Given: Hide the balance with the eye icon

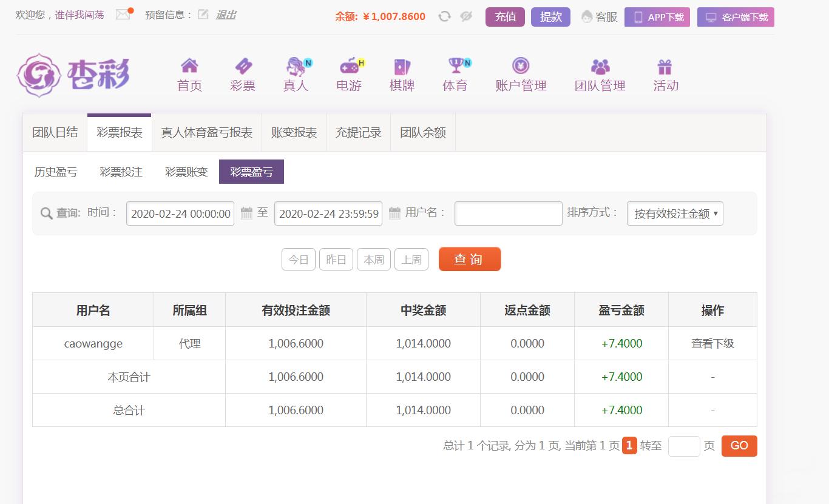Looking at the screenshot, I should [466, 16].
